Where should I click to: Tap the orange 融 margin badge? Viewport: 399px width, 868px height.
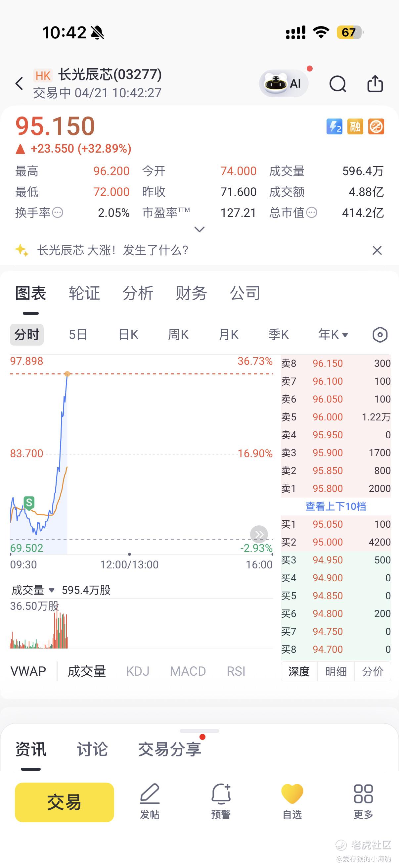[x=355, y=127]
